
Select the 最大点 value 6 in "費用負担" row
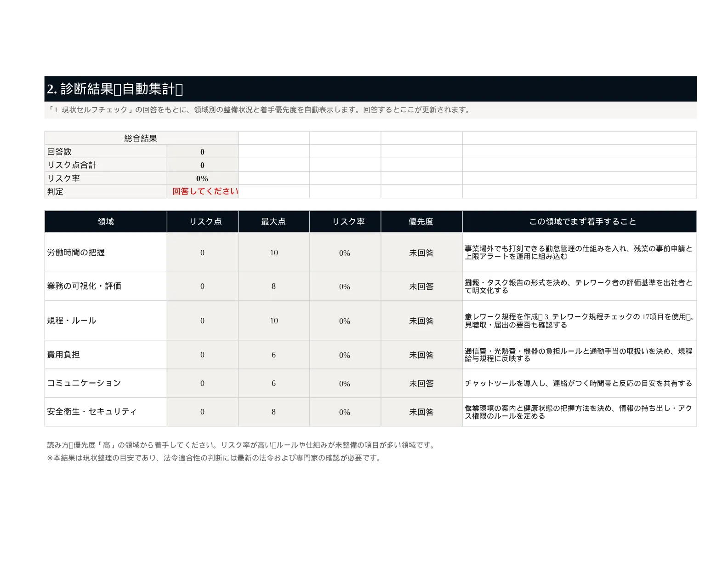click(274, 355)
